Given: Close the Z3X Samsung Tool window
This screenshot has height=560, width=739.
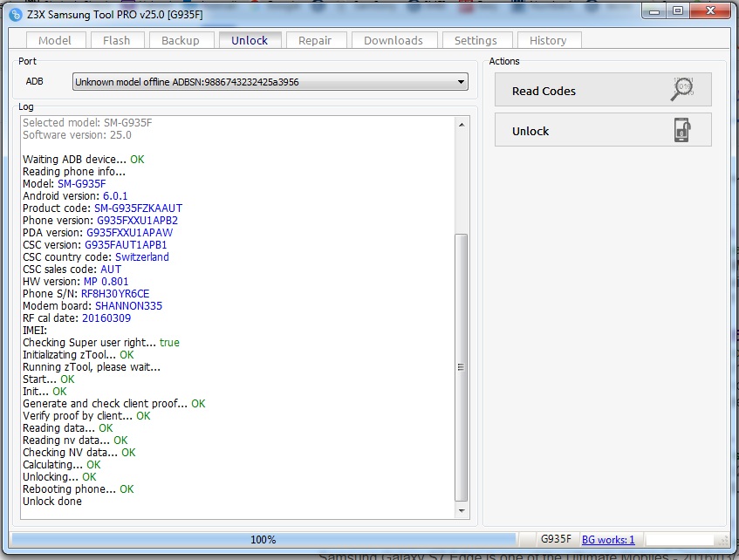Looking at the screenshot, I should (710, 11).
